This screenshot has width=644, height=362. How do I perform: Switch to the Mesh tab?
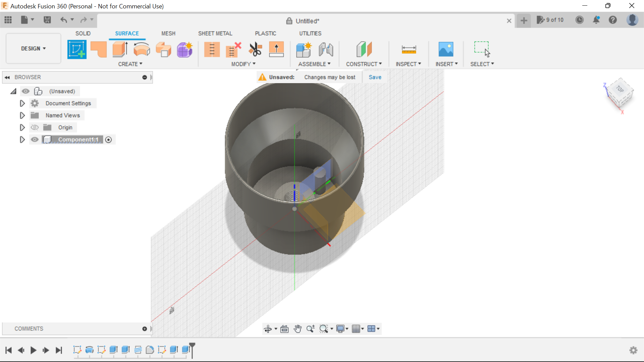pyautogui.click(x=168, y=33)
